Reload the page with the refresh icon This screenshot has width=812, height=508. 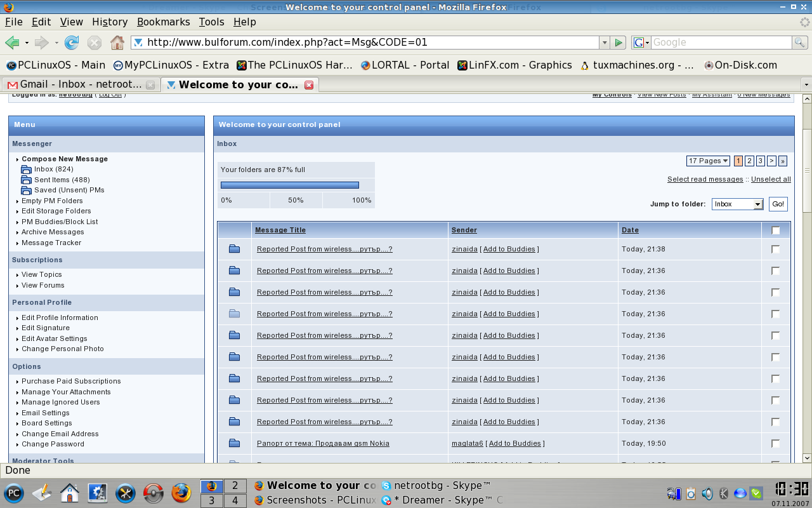72,43
